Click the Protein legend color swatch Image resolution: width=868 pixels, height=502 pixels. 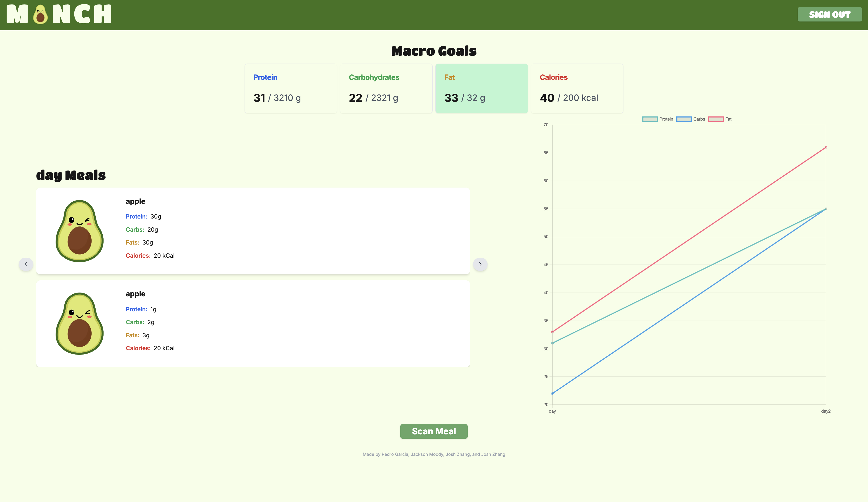(x=650, y=119)
